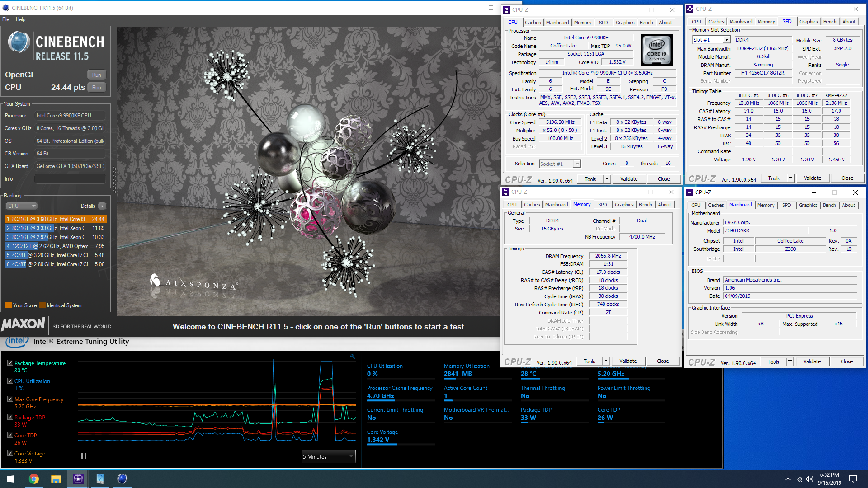
Task: Click the Intel logo in Extreme Tuning Utility
Action: [x=17, y=342]
